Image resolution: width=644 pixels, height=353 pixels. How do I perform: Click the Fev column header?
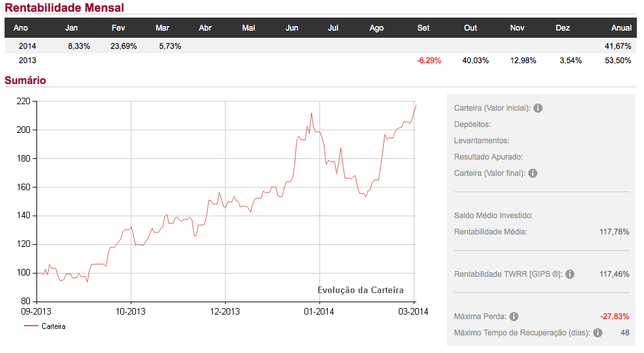[x=118, y=28]
